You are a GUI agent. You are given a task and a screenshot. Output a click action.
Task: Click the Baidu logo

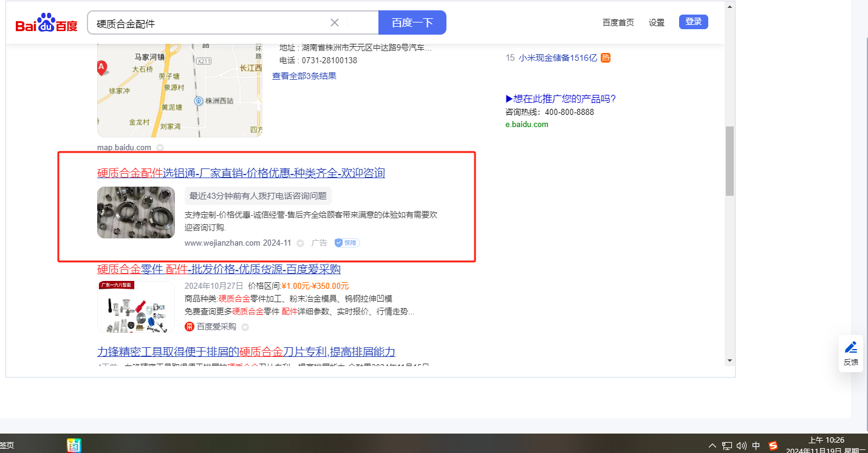(47, 23)
